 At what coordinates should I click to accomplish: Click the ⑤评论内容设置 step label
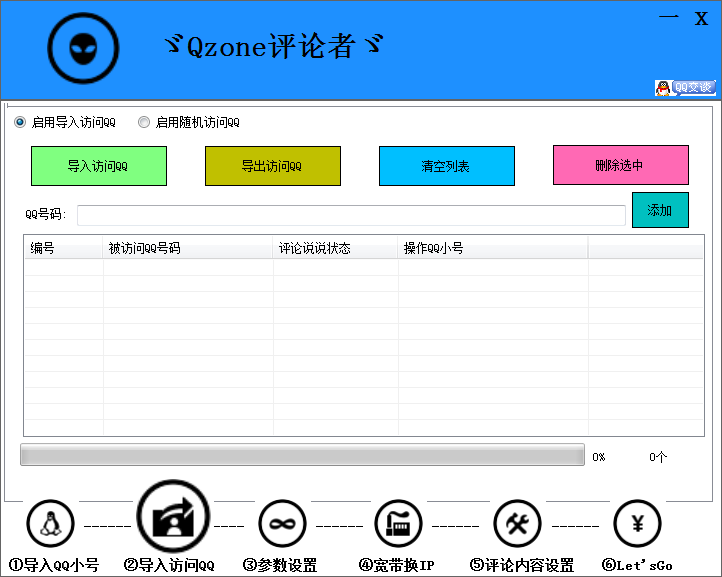[x=522, y=565]
